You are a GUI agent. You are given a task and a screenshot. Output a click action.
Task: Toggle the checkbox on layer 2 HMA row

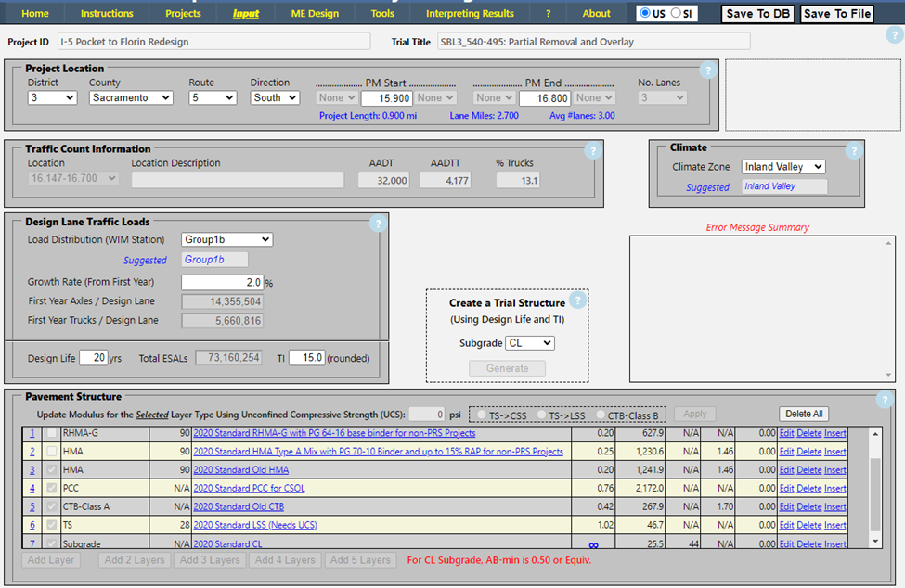click(52, 452)
